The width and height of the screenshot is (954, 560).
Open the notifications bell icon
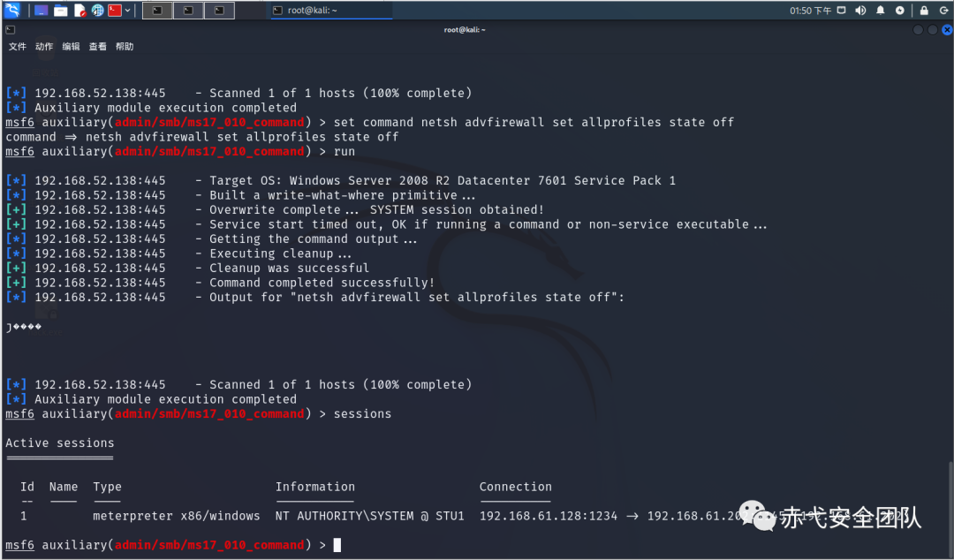point(880,11)
